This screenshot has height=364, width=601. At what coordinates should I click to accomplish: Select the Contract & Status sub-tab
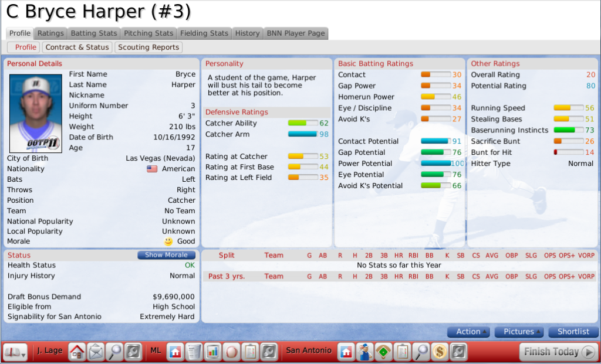pyautogui.click(x=77, y=47)
